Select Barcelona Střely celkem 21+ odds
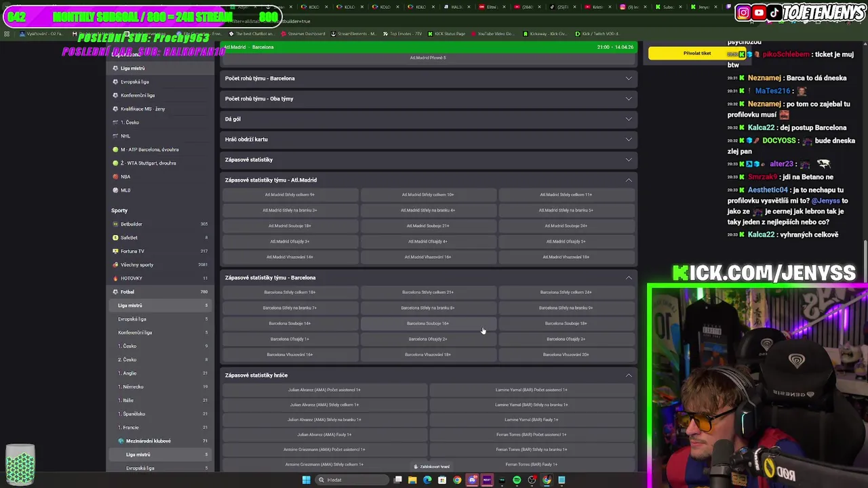The image size is (868, 488). [428, 293]
